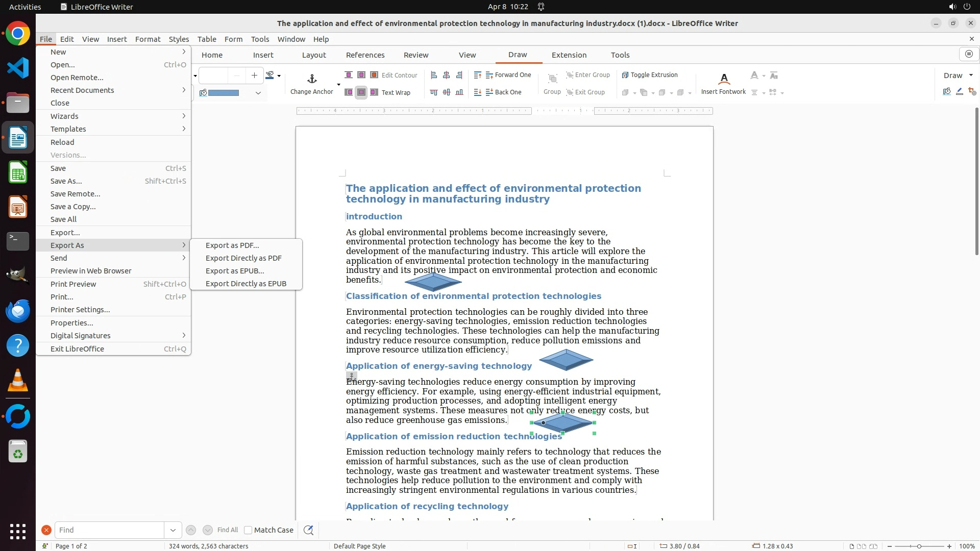This screenshot has height=551, width=980.
Task: Click the blue fill color swatch
Action: tap(224, 93)
